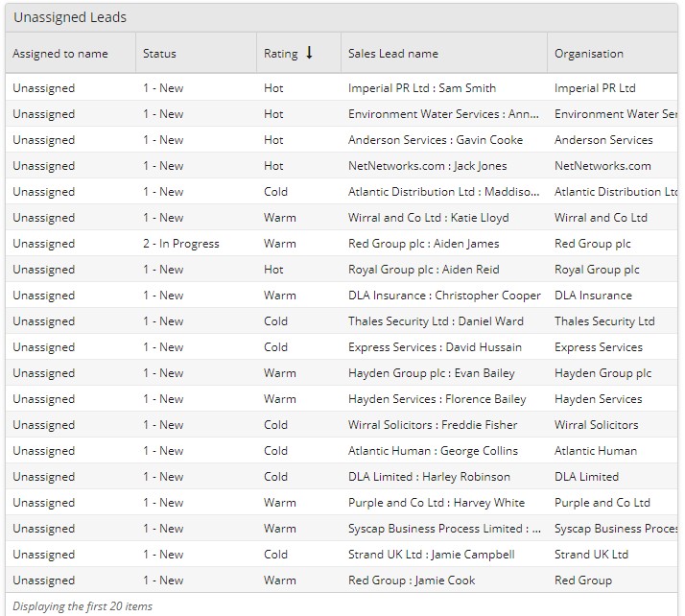685x616 pixels.
Task: Sort by Assigned to name column
Action: tap(60, 54)
